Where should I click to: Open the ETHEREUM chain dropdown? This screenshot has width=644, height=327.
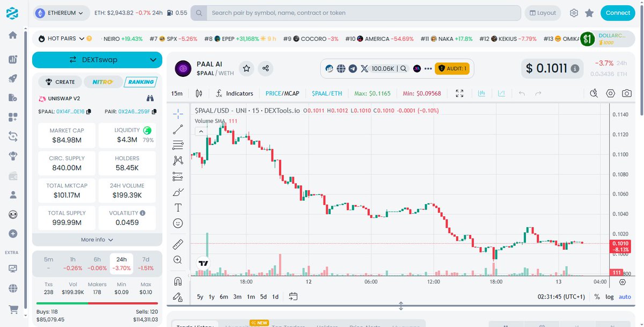coord(62,13)
